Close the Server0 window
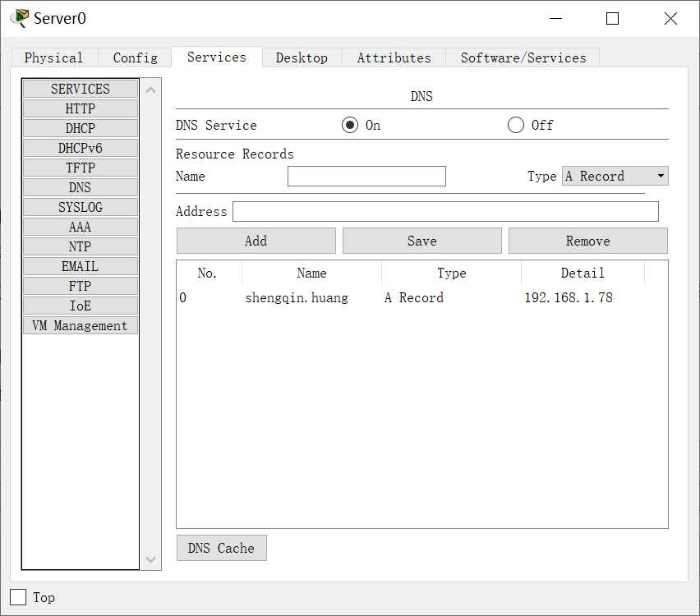 670,18
